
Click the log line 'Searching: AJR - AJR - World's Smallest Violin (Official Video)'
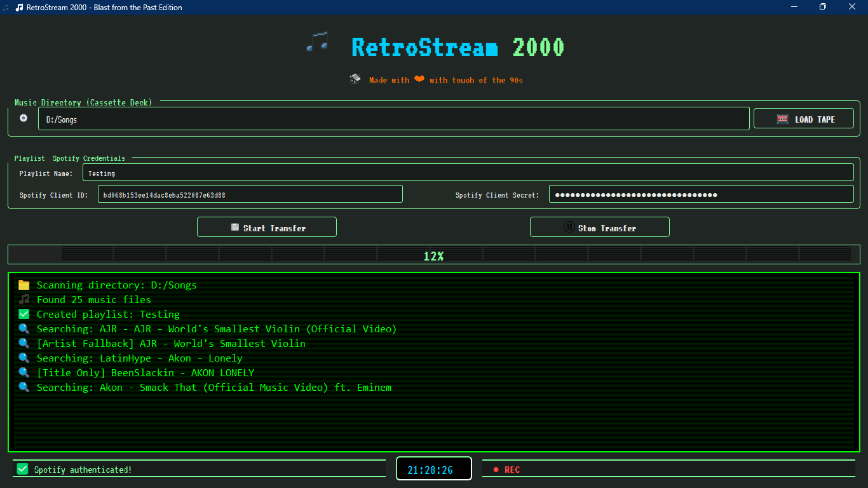(217, 329)
